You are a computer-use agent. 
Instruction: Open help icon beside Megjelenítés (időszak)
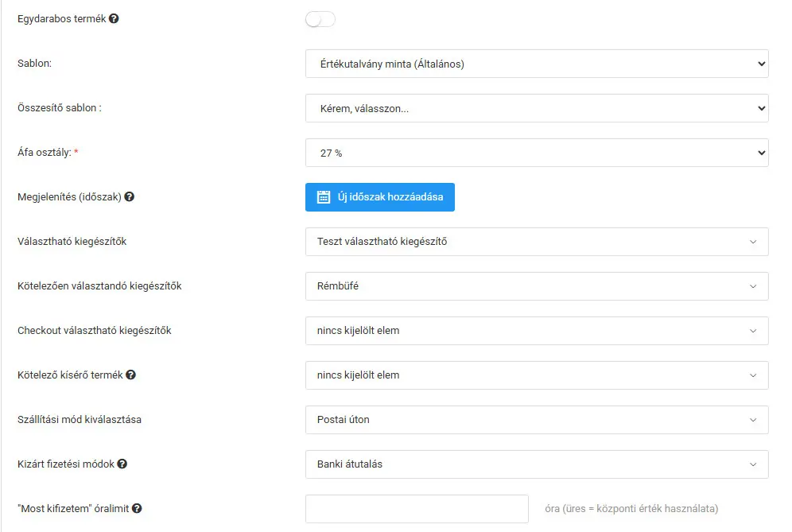(130, 196)
